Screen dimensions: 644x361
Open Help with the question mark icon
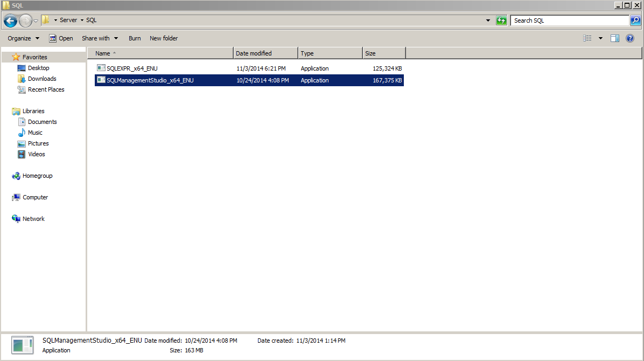(x=629, y=38)
